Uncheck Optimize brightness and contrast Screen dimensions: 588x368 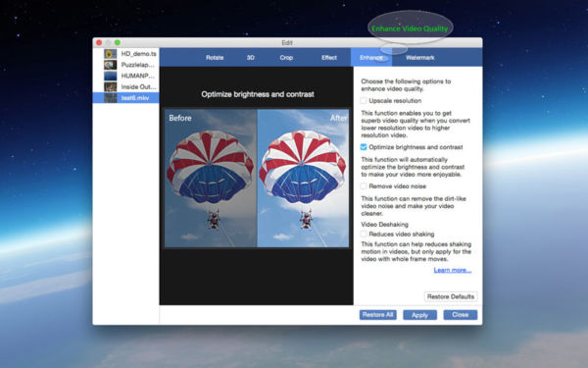pyautogui.click(x=364, y=147)
